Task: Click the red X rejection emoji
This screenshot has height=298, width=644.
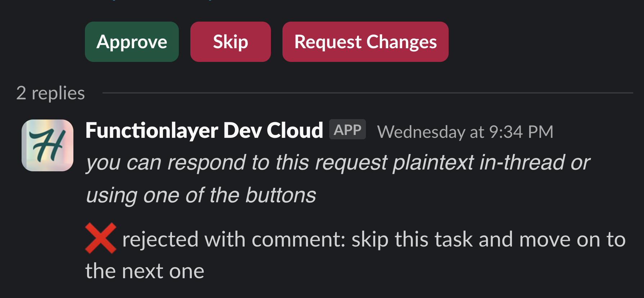Action: pos(101,238)
